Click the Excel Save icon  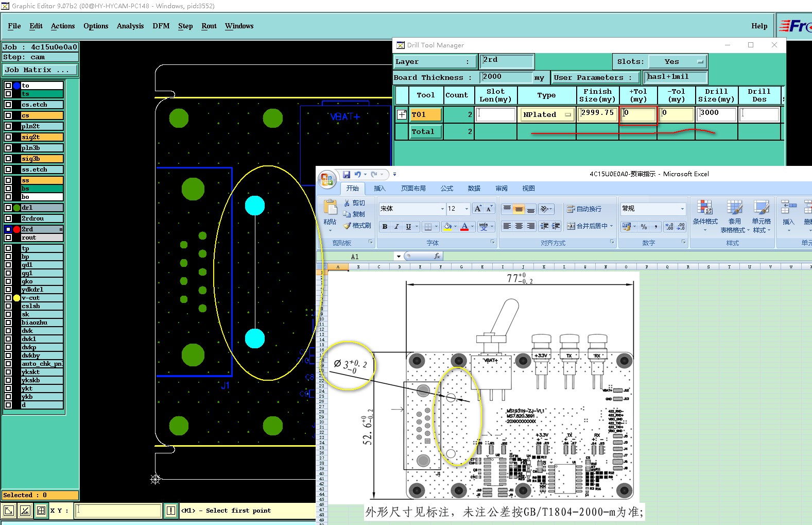347,175
